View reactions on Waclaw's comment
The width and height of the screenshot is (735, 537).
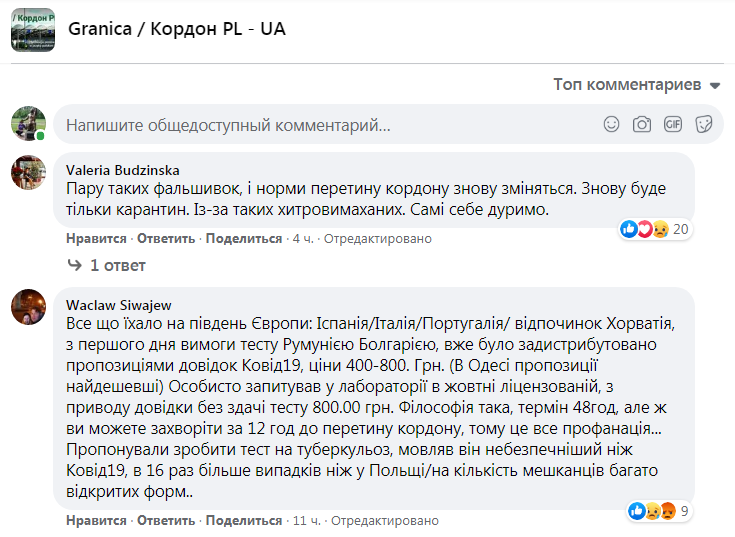pyautogui.click(x=660, y=511)
